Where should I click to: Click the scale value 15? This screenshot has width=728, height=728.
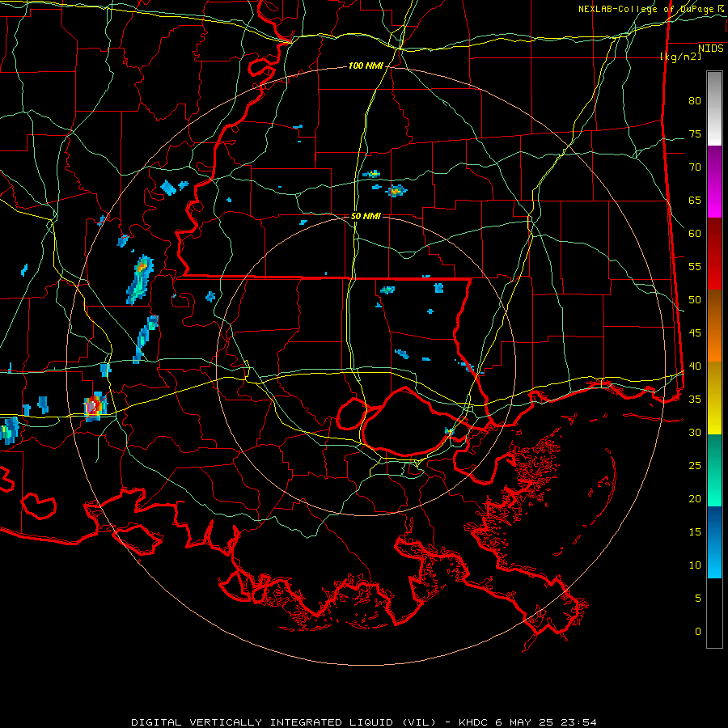695,532
